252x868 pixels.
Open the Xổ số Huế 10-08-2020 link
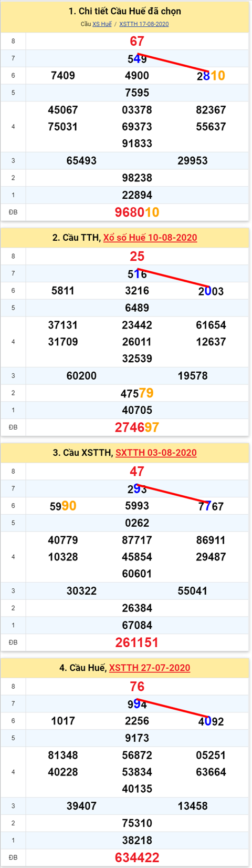150,238
